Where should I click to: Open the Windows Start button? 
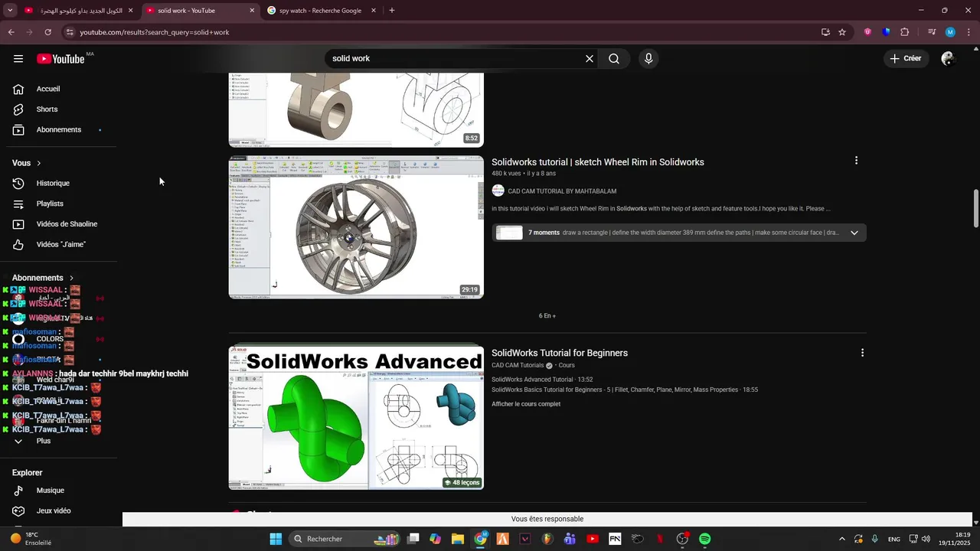pos(276,539)
